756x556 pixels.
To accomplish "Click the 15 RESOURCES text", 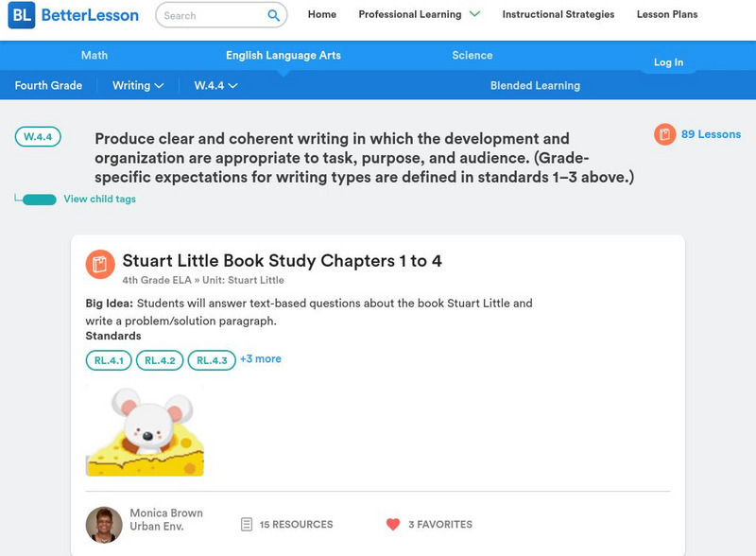I will [296, 524].
